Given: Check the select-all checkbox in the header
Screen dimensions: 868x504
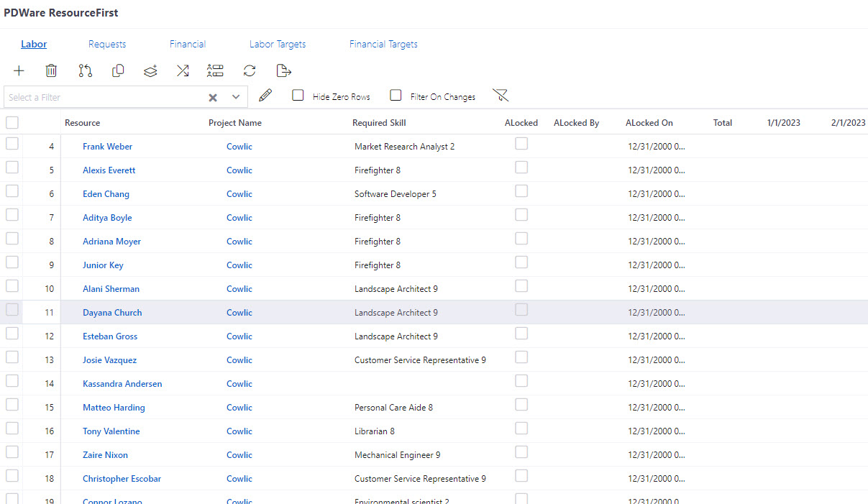Looking at the screenshot, I should coord(12,122).
